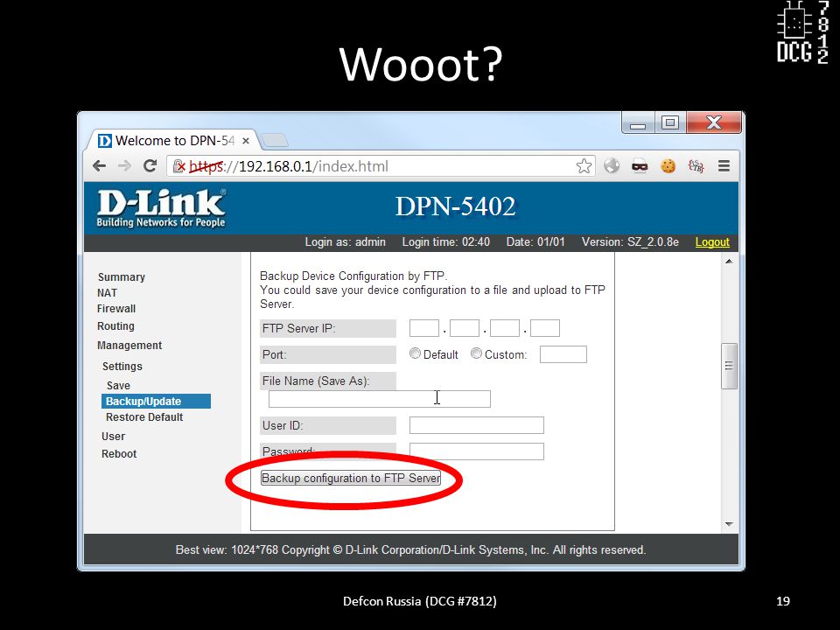Open Management in the sidebar

coord(129,346)
